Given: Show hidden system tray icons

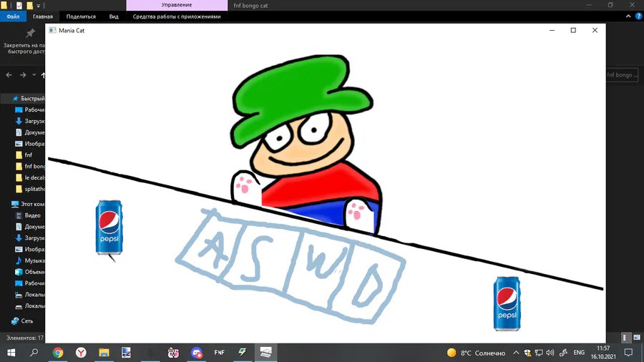Looking at the screenshot, I should 516,353.
